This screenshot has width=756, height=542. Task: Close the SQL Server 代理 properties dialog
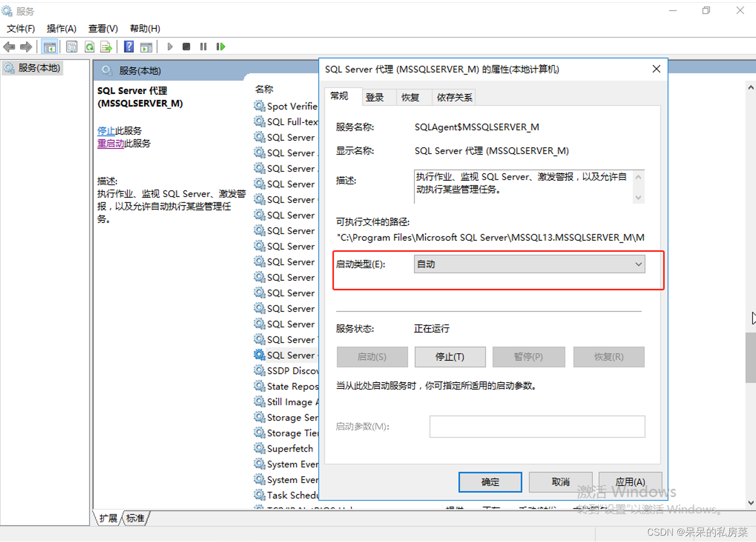click(656, 69)
